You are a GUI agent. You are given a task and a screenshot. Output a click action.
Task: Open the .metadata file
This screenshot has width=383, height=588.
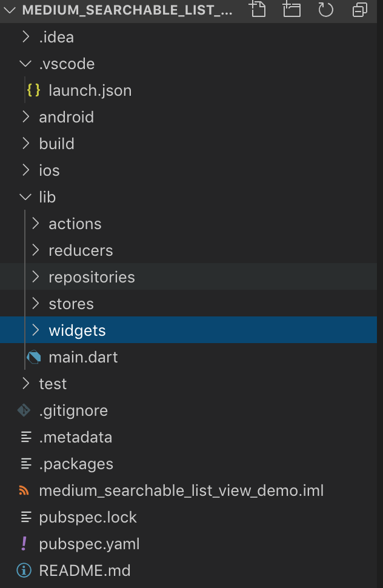188,437
